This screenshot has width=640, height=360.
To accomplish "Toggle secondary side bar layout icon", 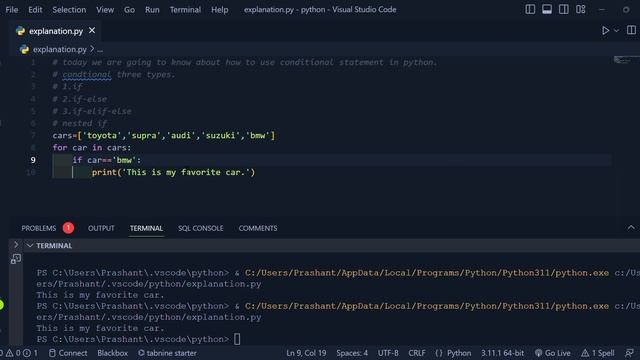I will tap(564, 9).
